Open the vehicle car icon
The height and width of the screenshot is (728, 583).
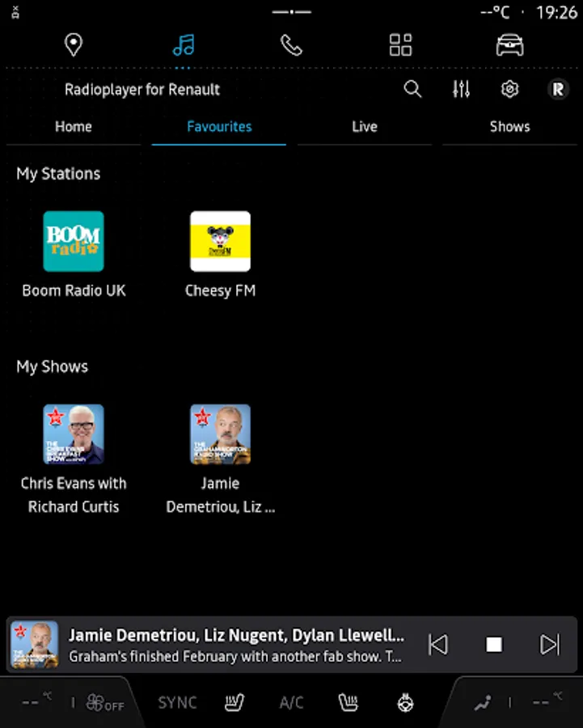point(509,45)
